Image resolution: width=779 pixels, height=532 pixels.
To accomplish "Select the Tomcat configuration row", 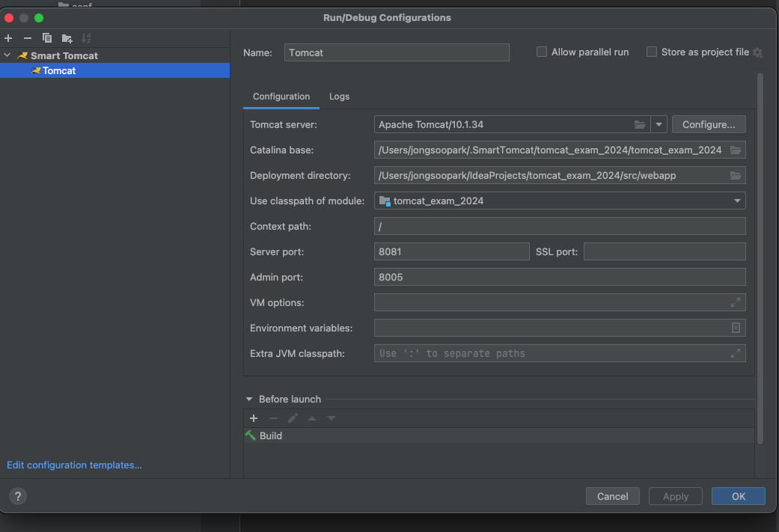I will point(114,70).
